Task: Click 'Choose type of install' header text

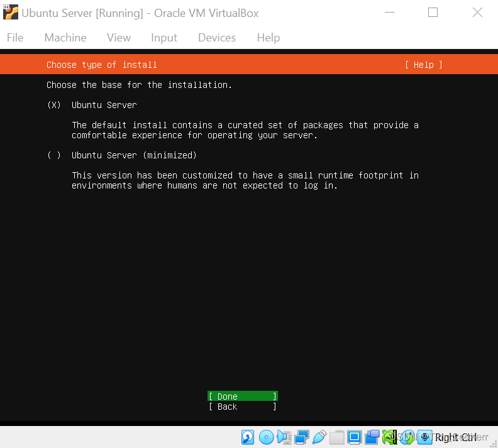Action: [x=102, y=65]
